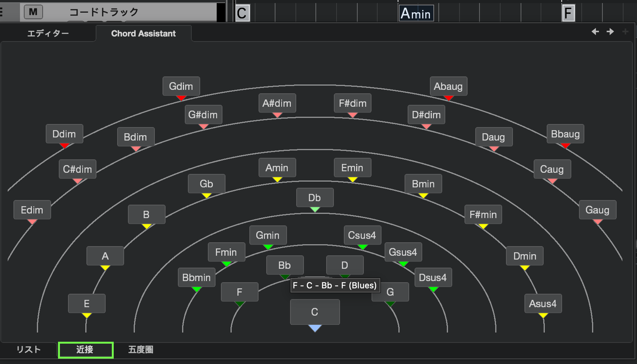
Task: Pick the F#min chord suggestion
Action: (483, 215)
